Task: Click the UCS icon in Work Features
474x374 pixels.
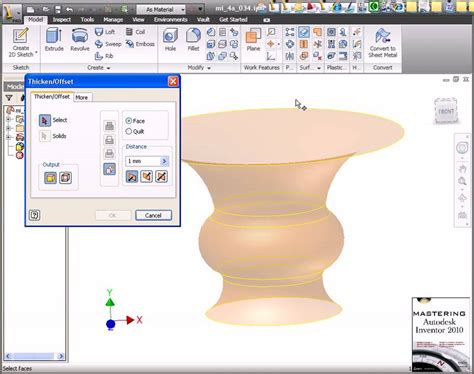Action: click(271, 56)
